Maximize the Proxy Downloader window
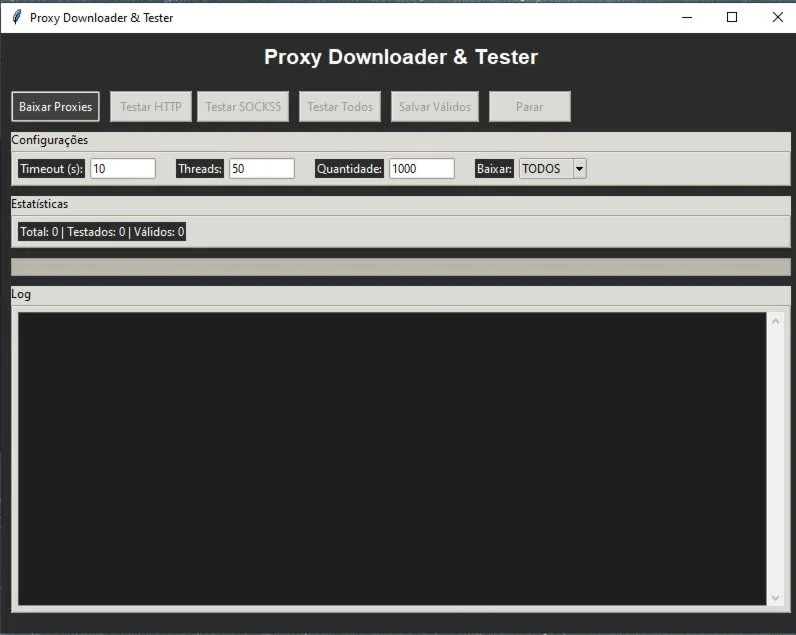796x635 pixels. click(732, 17)
